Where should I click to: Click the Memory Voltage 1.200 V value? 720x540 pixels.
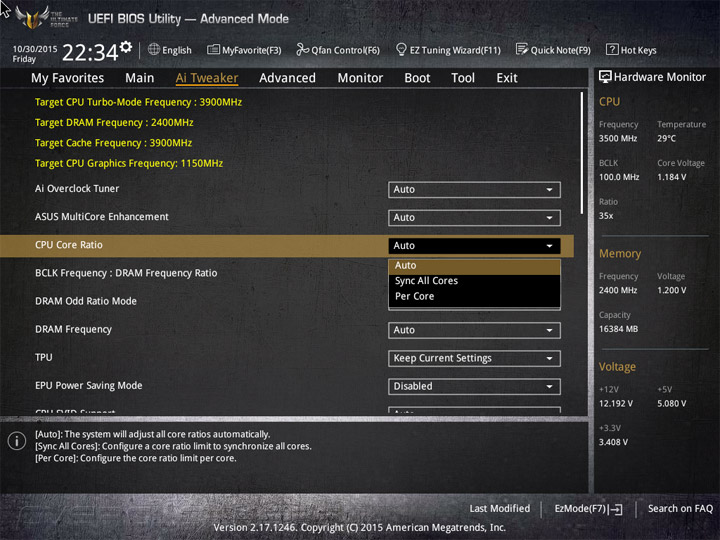coord(671,290)
